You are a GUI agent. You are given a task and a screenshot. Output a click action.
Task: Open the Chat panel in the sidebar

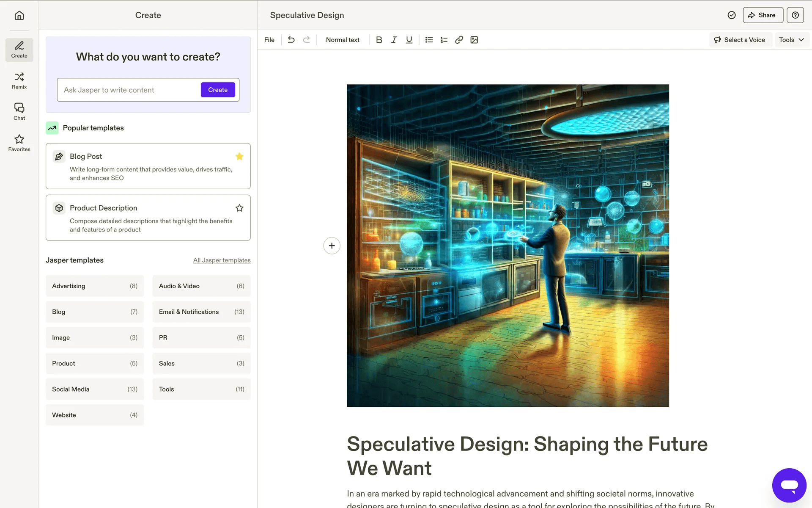click(x=19, y=112)
